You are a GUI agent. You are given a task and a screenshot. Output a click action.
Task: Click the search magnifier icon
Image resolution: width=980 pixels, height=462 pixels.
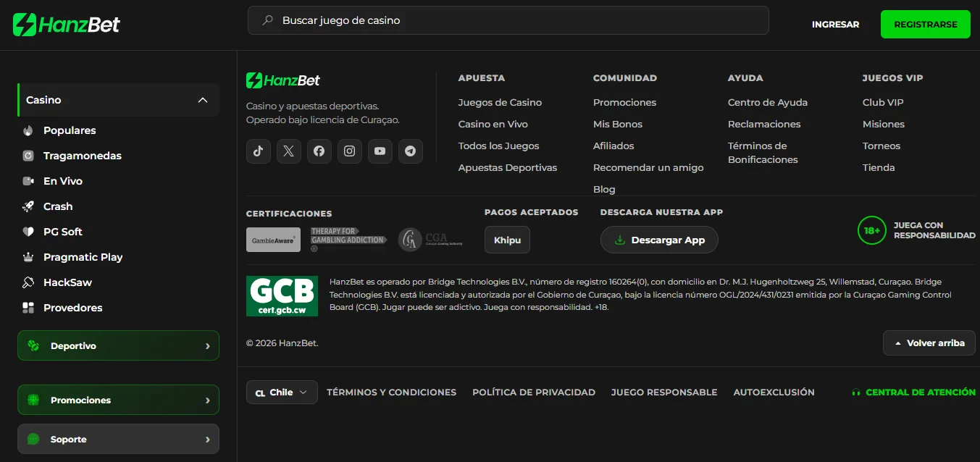(268, 20)
